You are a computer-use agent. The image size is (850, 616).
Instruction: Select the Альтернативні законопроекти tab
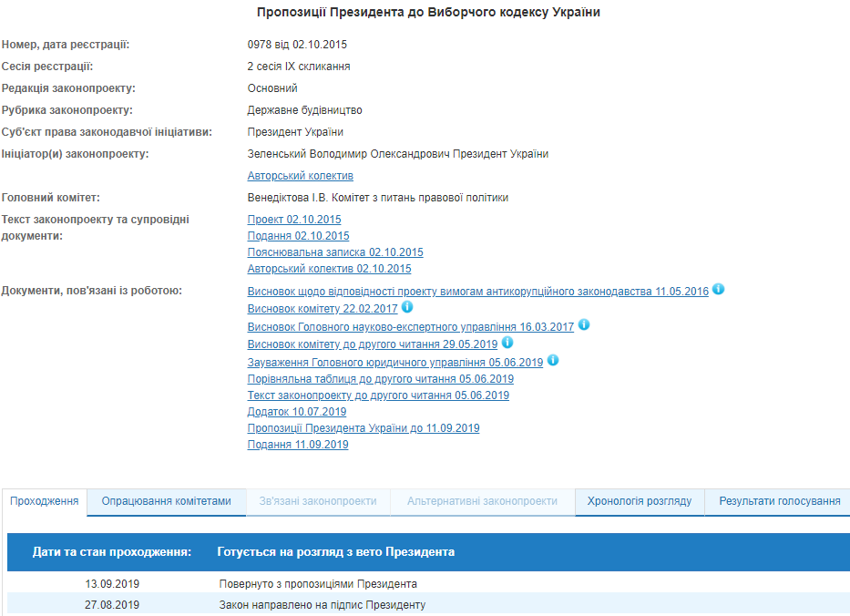coord(485,501)
